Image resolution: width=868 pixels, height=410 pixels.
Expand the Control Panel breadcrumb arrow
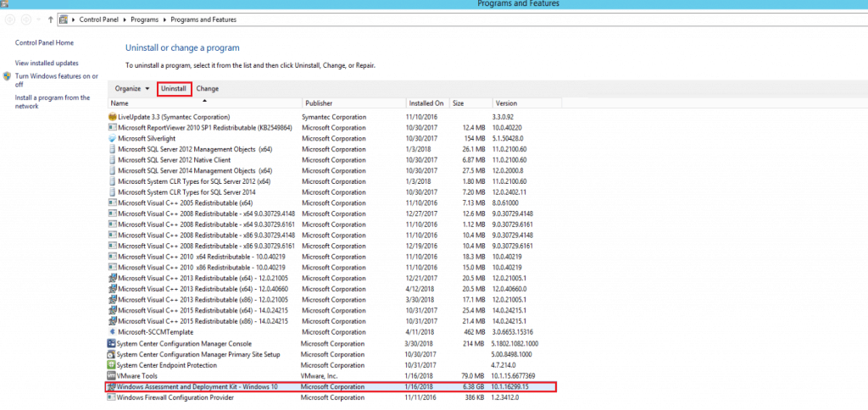(x=127, y=19)
